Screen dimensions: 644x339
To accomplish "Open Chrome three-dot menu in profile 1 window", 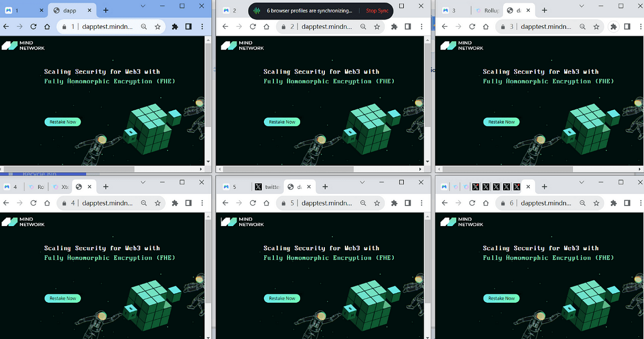I will click(202, 27).
